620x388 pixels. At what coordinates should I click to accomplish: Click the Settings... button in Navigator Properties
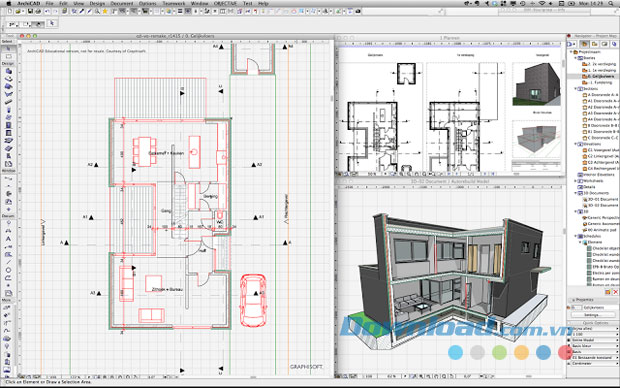592,315
